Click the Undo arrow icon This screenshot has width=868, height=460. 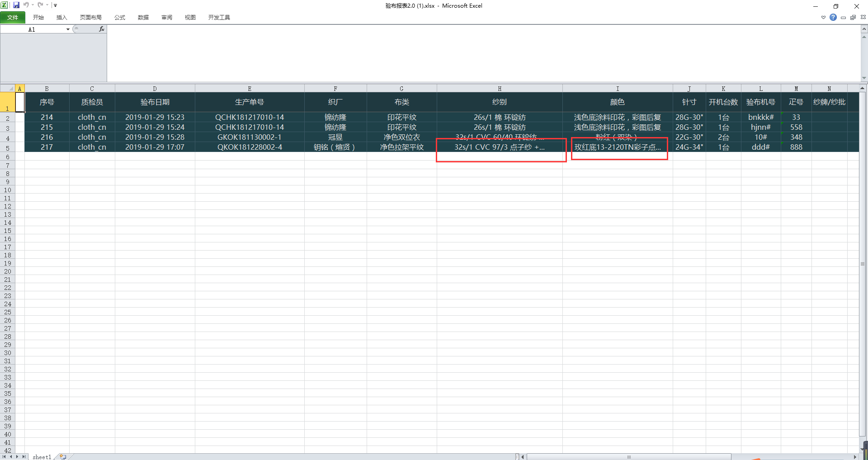click(x=26, y=5)
